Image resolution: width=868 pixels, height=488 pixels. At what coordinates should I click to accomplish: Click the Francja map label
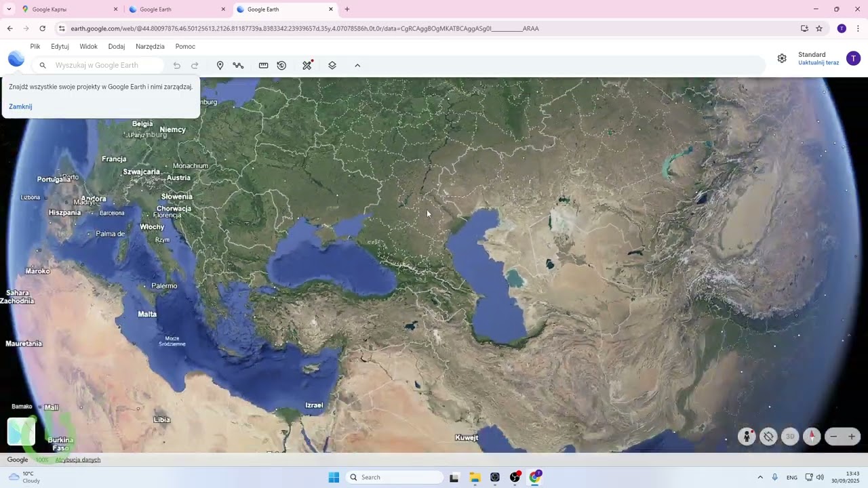tap(114, 159)
